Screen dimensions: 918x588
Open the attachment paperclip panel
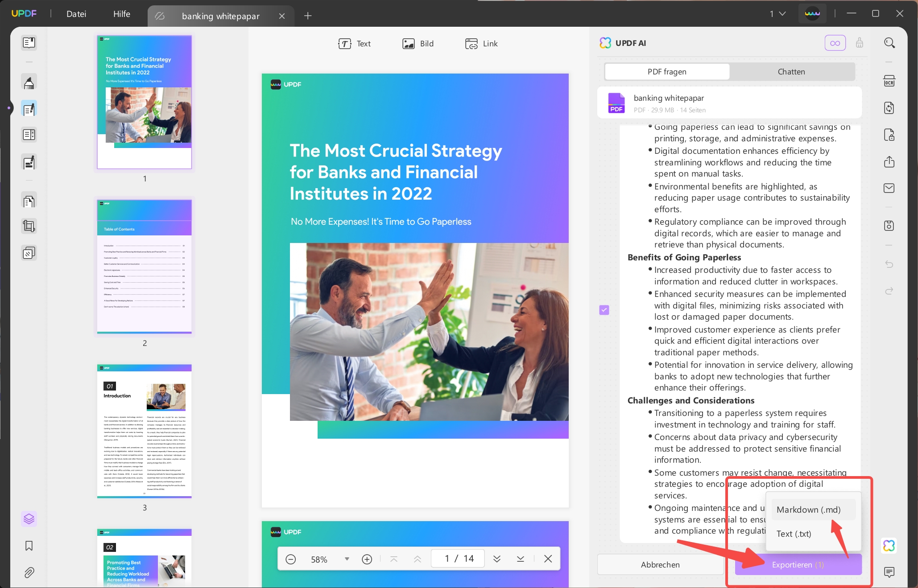(29, 572)
